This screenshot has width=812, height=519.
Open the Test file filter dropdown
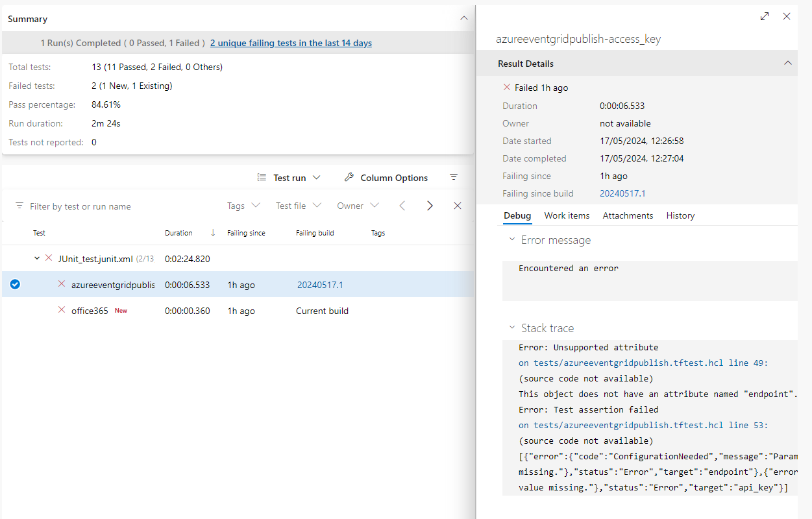[x=299, y=206]
